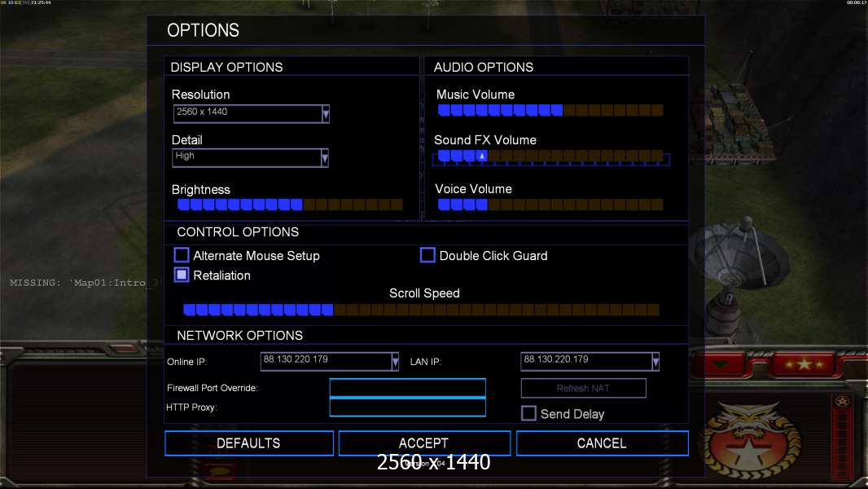Enable Alternate Mouse Setup checkbox
868x489 pixels.
pyautogui.click(x=182, y=255)
